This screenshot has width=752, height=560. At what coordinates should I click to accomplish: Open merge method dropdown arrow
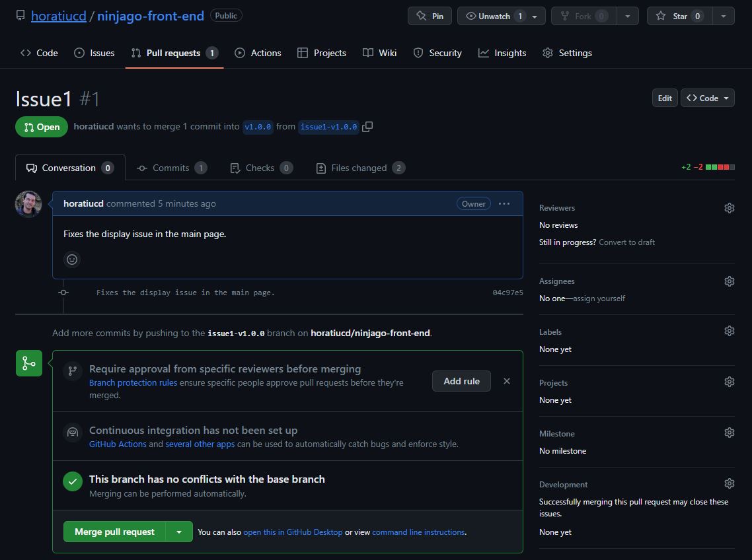click(179, 532)
